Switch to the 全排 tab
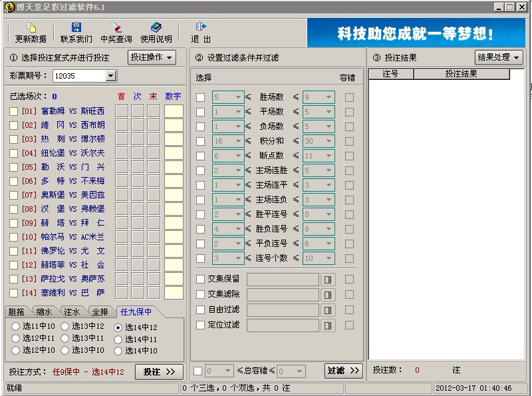Image resolution: width=532 pixels, height=396 pixels. tap(100, 311)
